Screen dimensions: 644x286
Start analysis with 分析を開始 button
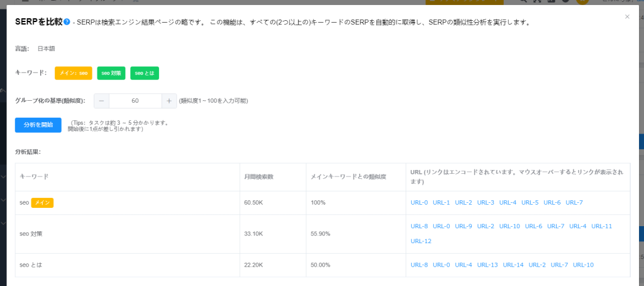pos(38,125)
